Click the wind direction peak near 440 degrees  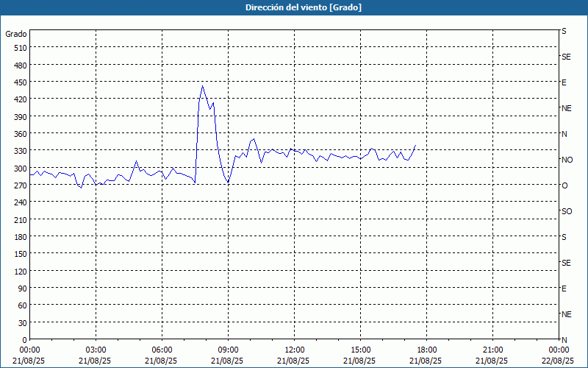(x=203, y=86)
